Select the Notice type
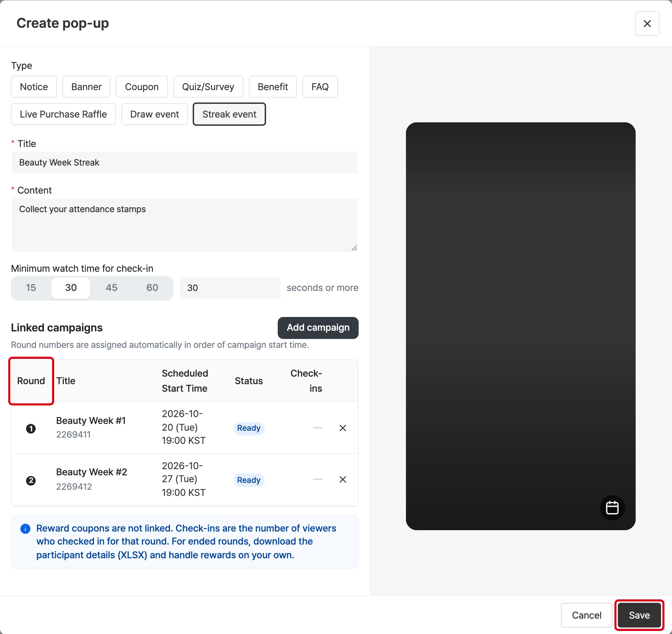 click(x=34, y=87)
